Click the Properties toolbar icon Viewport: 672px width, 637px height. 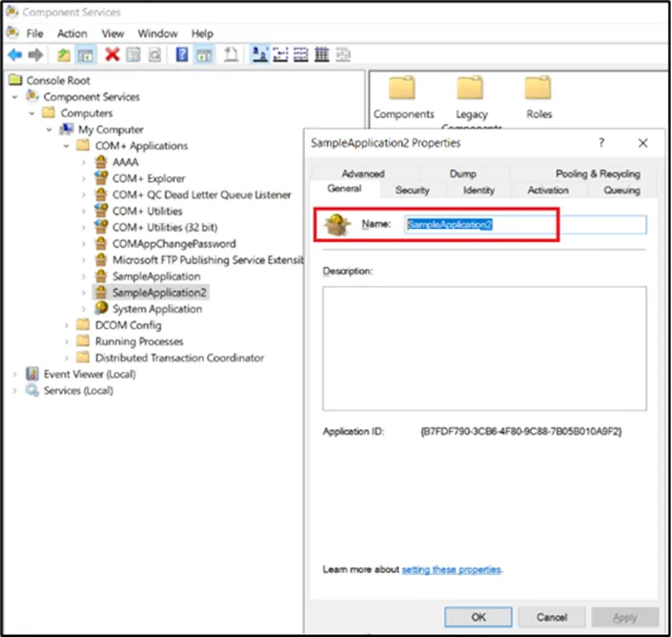133,54
